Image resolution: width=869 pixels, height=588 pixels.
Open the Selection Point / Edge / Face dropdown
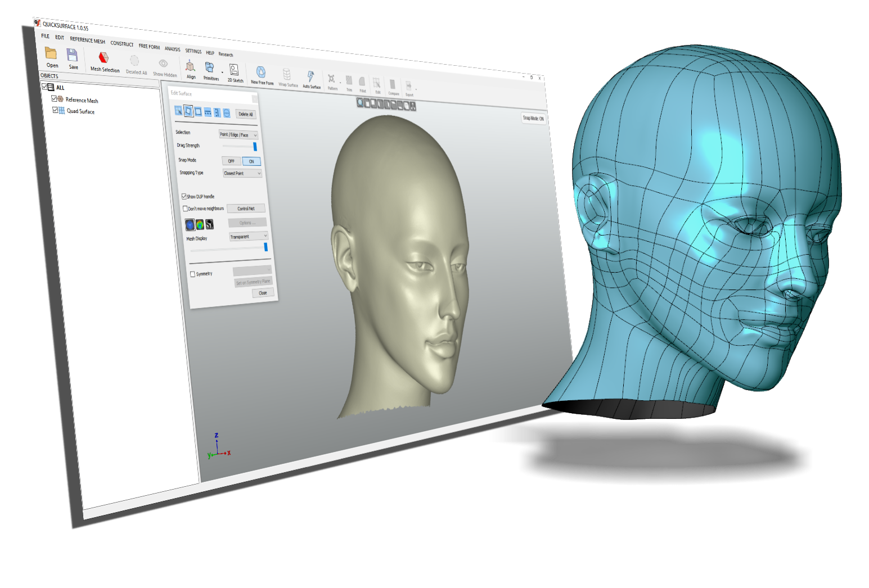[x=238, y=135]
